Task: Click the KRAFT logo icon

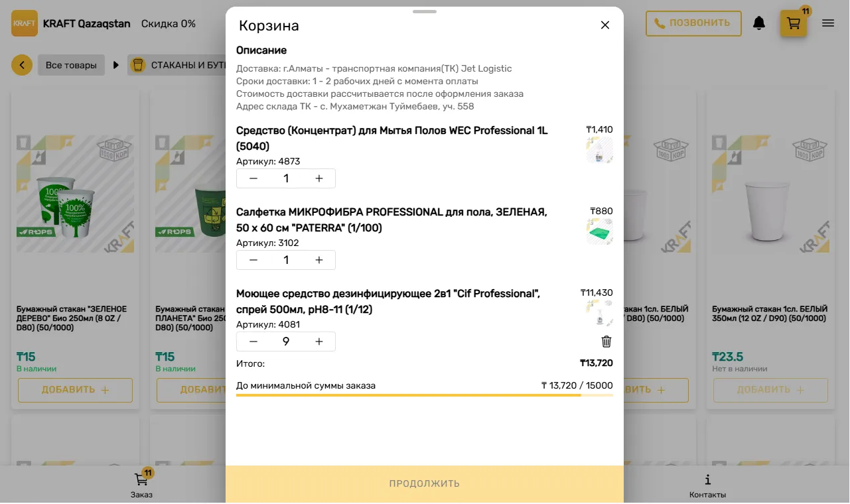Action: [x=25, y=23]
